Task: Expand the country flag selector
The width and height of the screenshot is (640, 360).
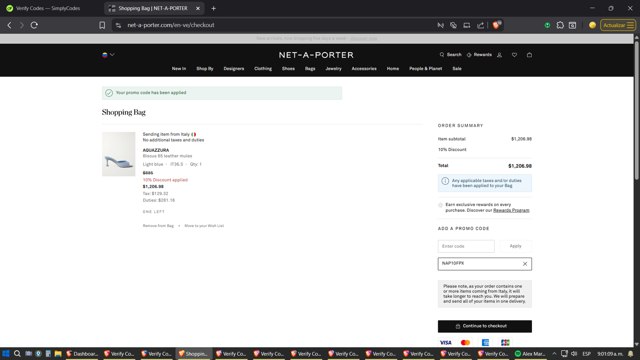Action: 108,55
